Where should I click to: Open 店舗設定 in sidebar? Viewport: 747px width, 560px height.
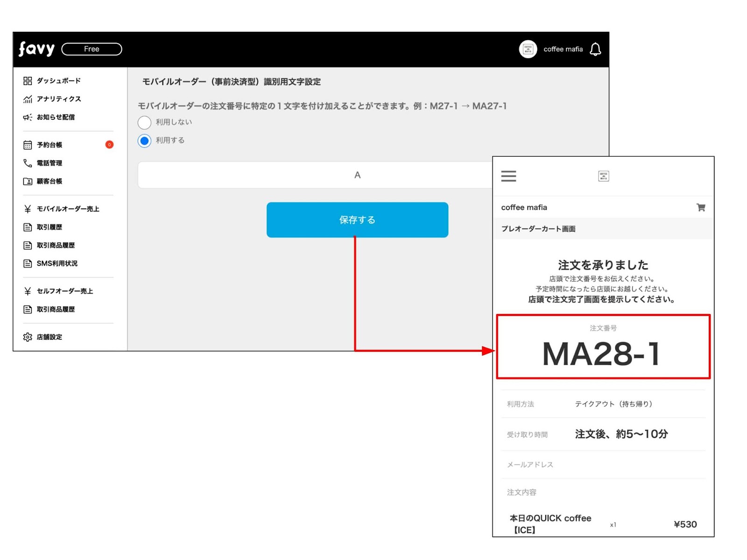click(49, 337)
